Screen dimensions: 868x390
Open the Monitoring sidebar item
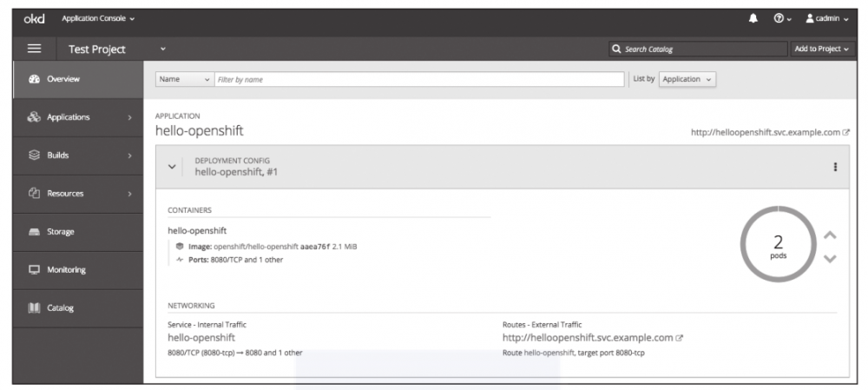(x=67, y=270)
